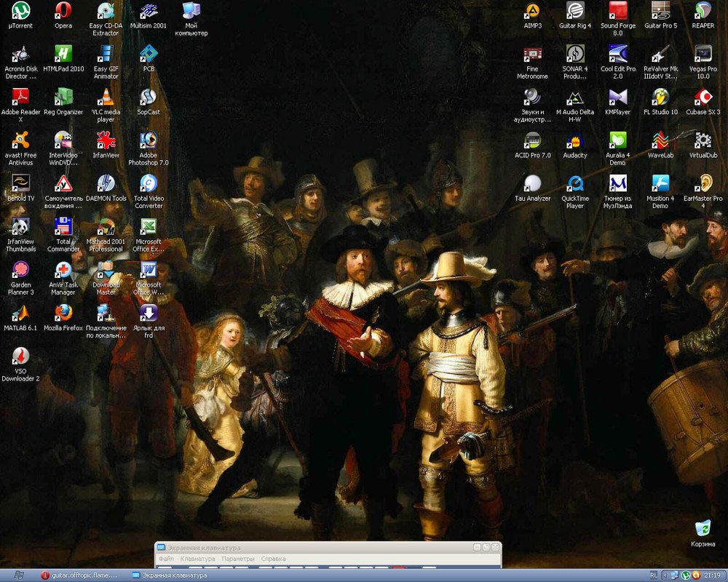Switch to guitar.offtopic.flame taskbar button
Image resolution: width=728 pixels, height=582 pixels.
click(x=80, y=575)
